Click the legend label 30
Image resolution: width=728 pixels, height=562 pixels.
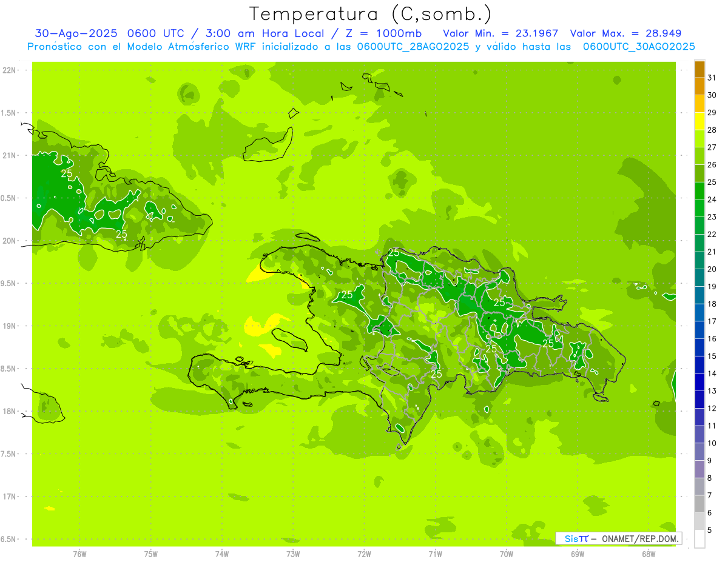pyautogui.click(x=712, y=95)
